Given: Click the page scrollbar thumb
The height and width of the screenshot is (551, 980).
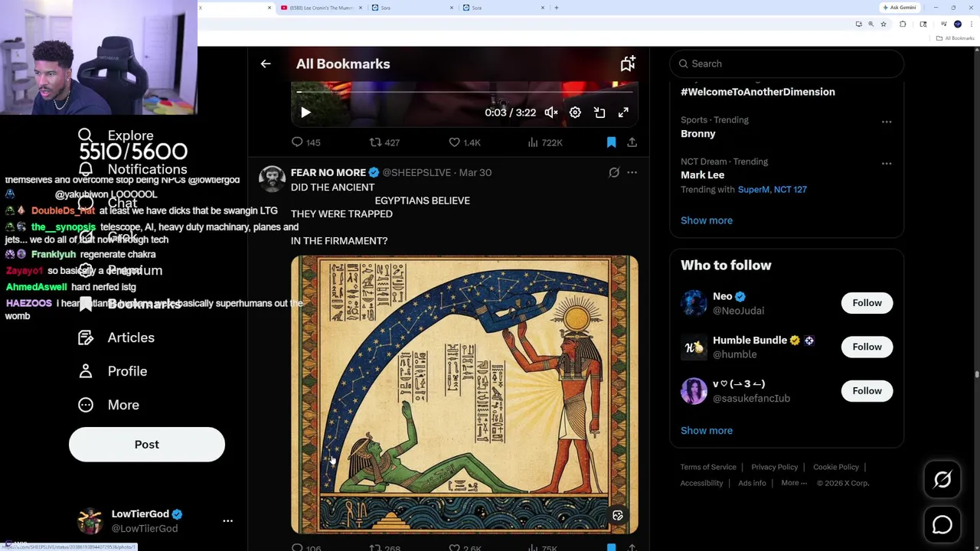Looking at the screenshot, I should (977, 373).
